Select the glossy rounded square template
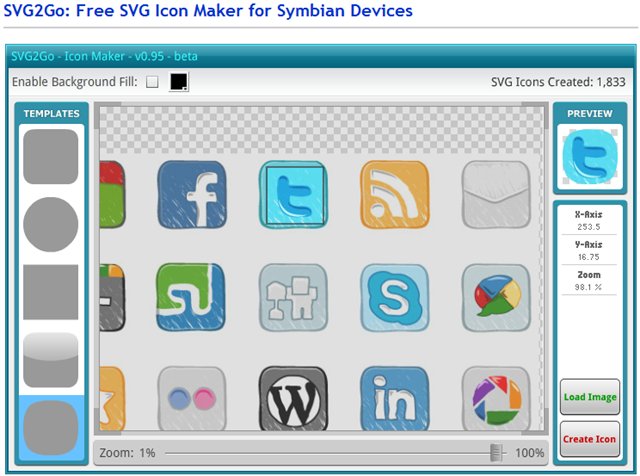This screenshot has height=476, width=640. pyautogui.click(x=51, y=360)
